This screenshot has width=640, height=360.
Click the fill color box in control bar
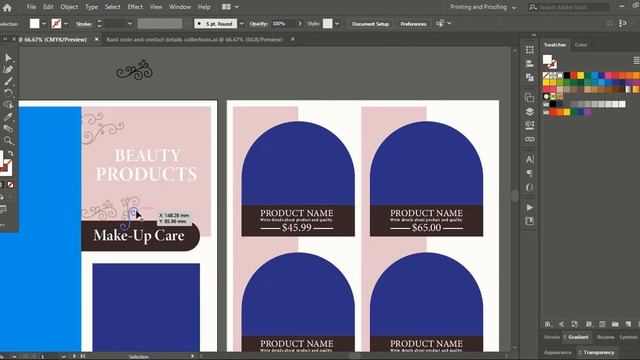[x=35, y=24]
